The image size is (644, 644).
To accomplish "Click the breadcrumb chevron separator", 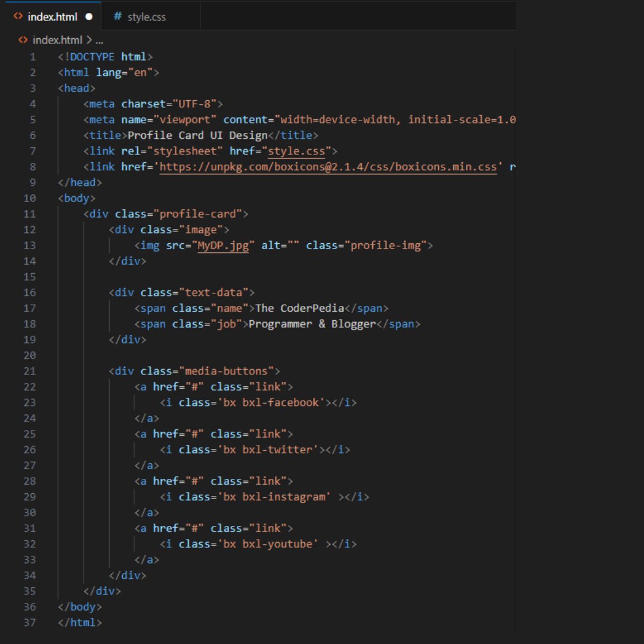I will pyautogui.click(x=89, y=40).
